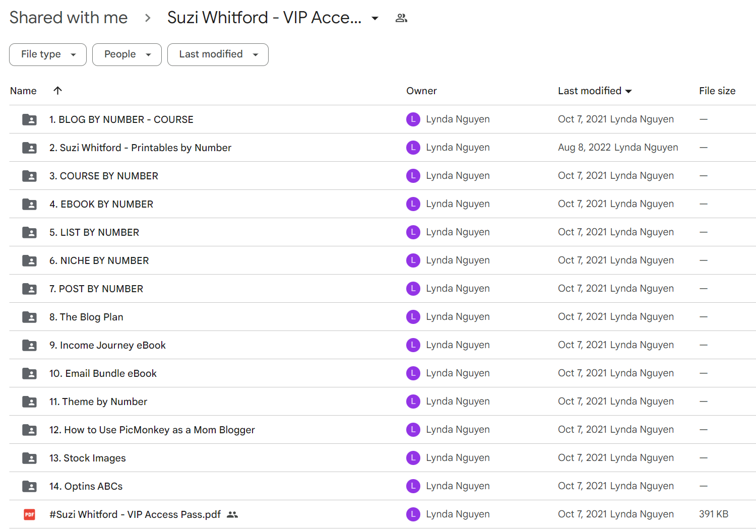Click owner avatar in the VIP Access Pass.pdf row

[x=413, y=514]
